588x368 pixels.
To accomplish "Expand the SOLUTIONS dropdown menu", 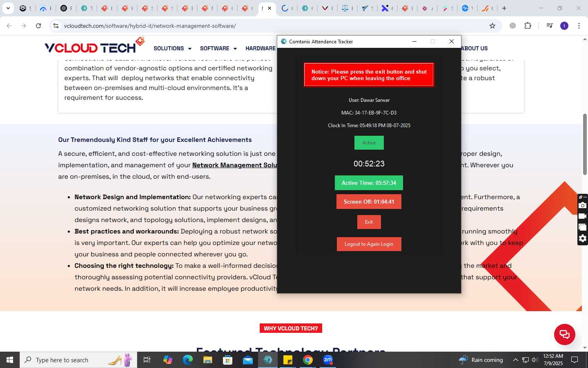I will [x=172, y=48].
